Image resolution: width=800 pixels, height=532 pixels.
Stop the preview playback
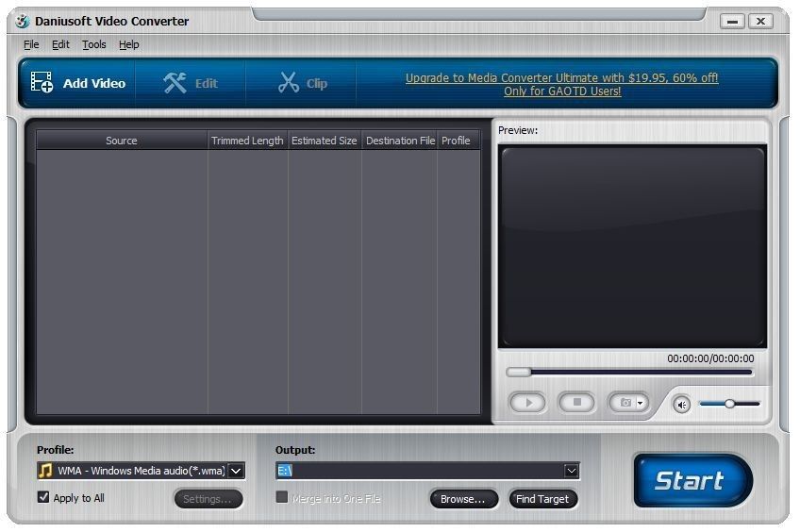click(576, 403)
